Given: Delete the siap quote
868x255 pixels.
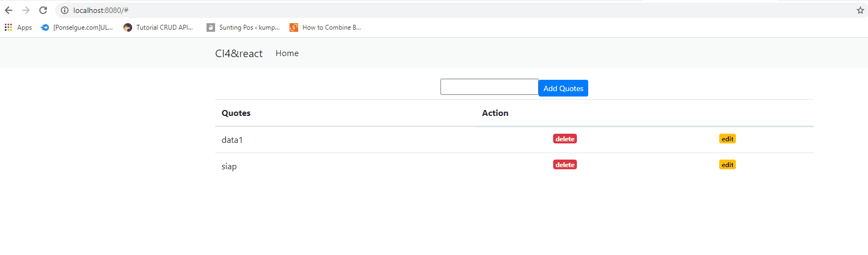Looking at the screenshot, I should click(564, 165).
